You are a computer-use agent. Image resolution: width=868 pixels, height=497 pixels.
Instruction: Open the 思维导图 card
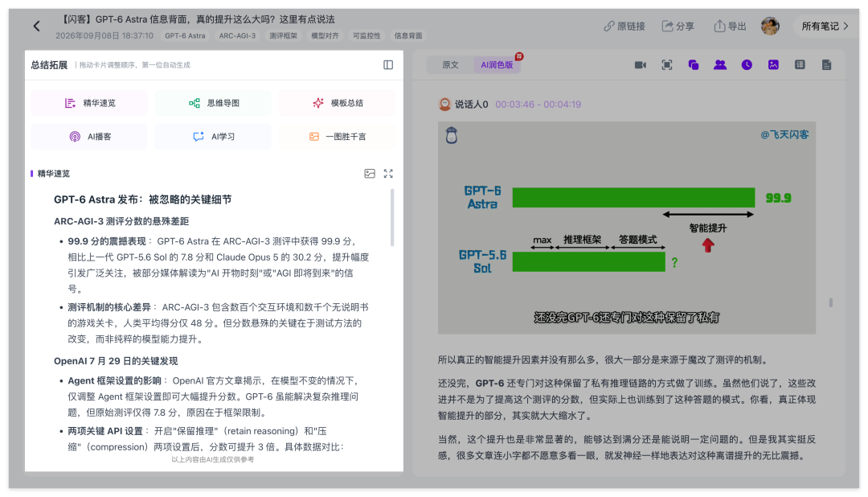tap(213, 103)
